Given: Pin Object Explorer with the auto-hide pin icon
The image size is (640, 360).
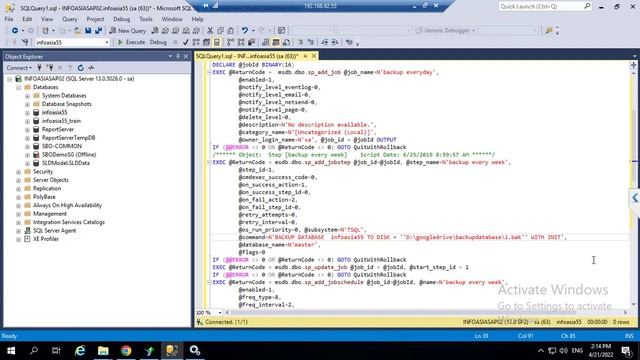Looking at the screenshot, I should coord(178,56).
